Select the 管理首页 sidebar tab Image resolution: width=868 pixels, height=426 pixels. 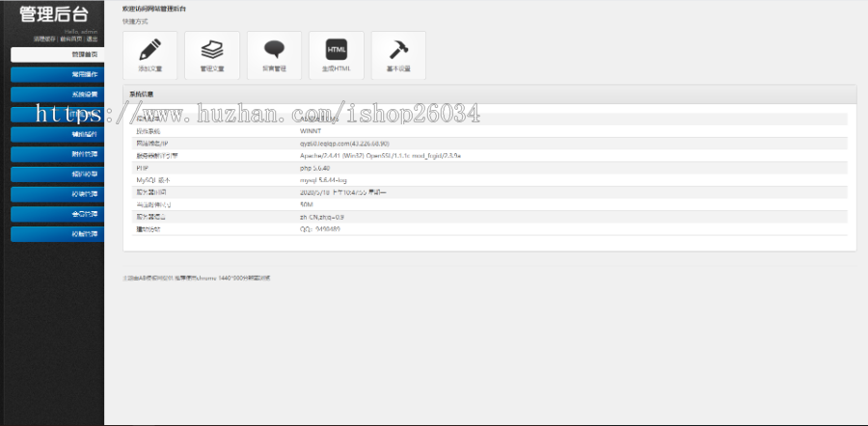[58, 54]
